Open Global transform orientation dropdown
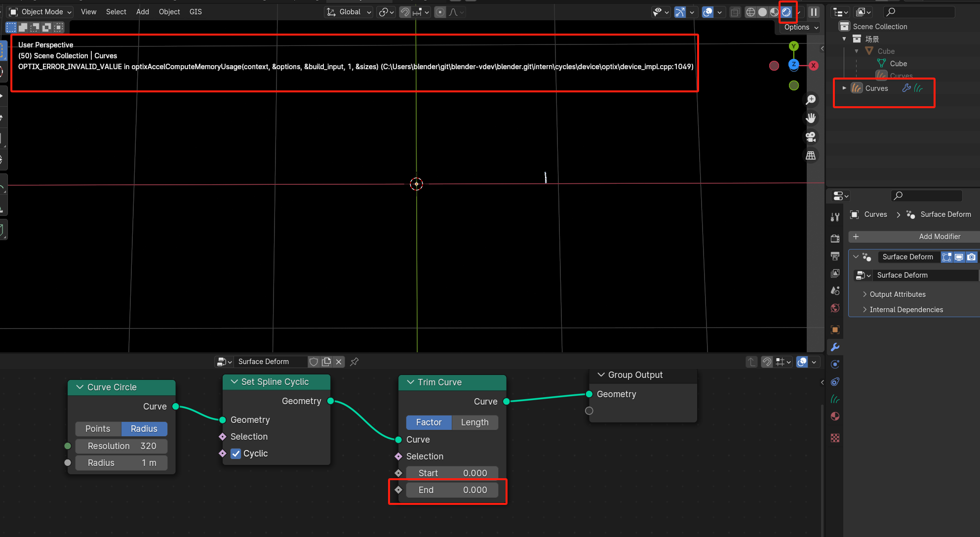 coord(349,12)
